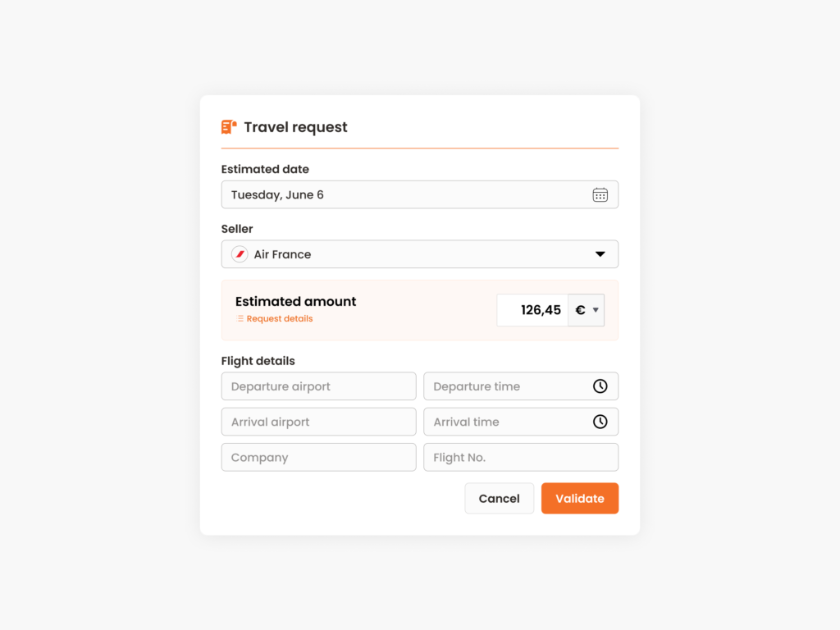Open the Departure time clock picker
The height and width of the screenshot is (630, 840).
[602, 386]
